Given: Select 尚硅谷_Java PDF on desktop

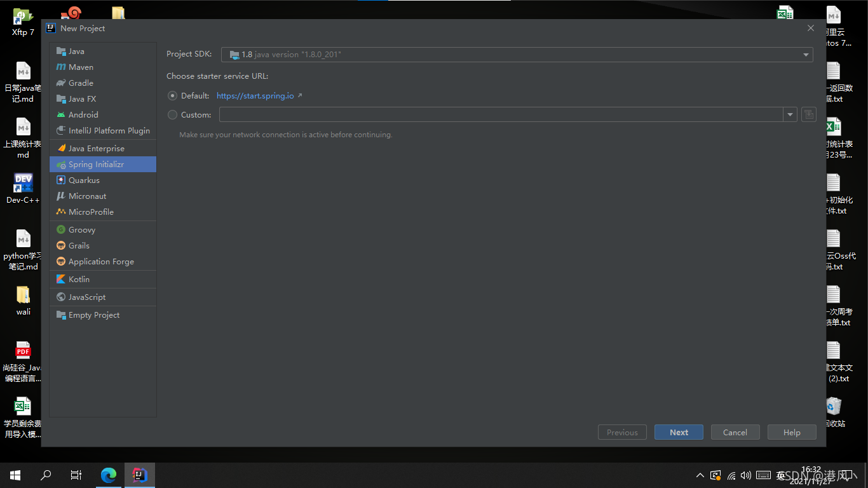Looking at the screenshot, I should [x=23, y=362].
